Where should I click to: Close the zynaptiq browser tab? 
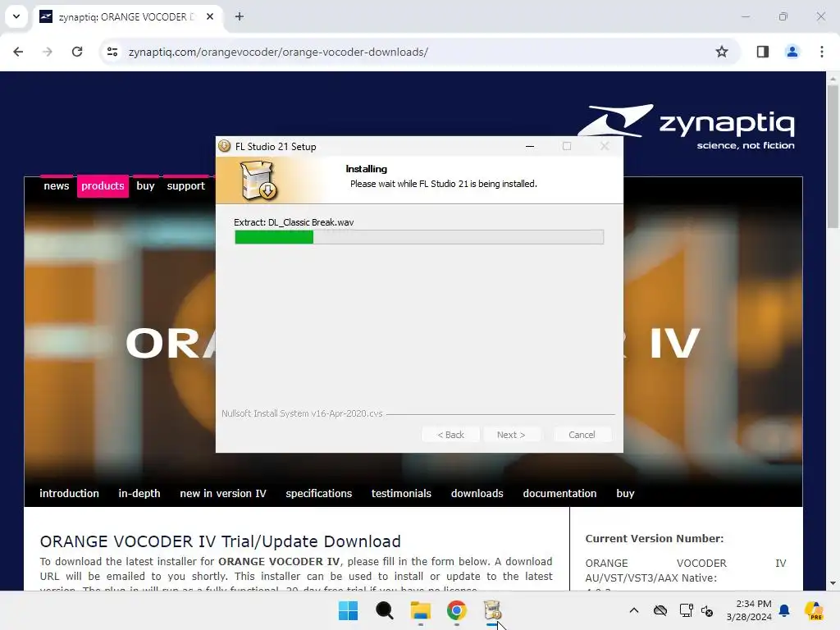(210, 16)
